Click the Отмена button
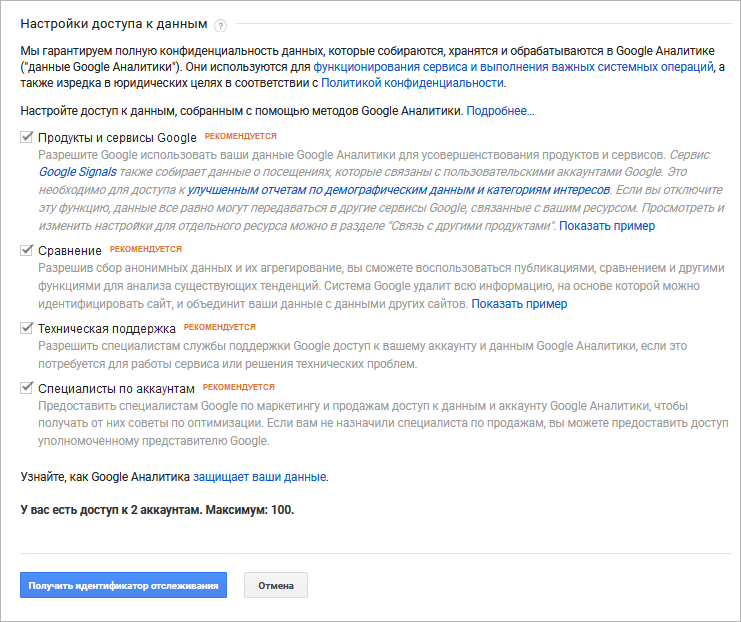 tap(276, 585)
